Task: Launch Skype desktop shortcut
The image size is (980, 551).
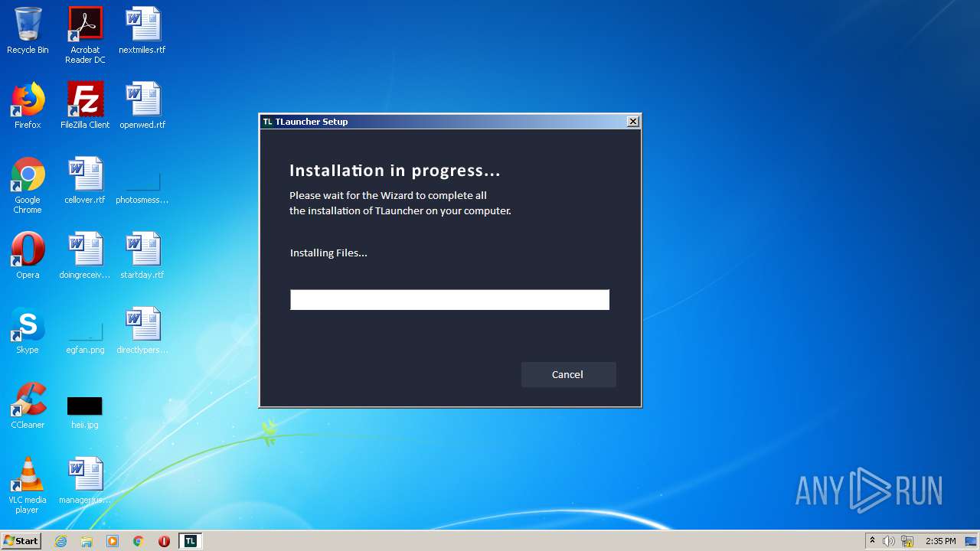Action: pos(28,331)
